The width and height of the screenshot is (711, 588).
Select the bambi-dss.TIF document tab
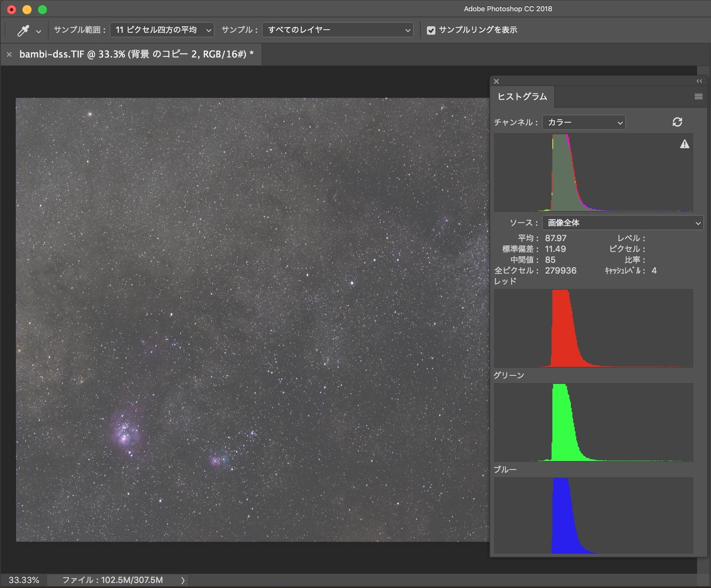136,54
